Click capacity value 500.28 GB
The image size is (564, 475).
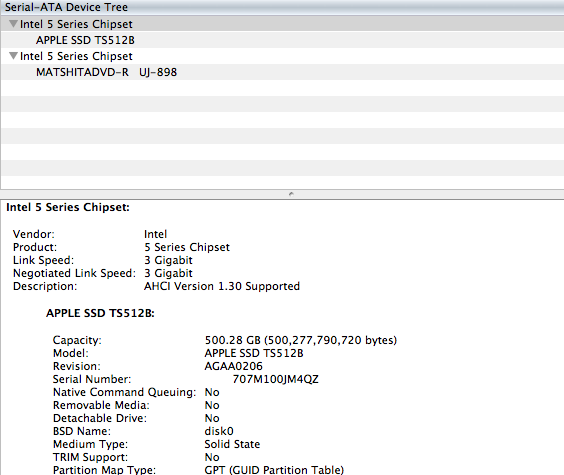301,340
